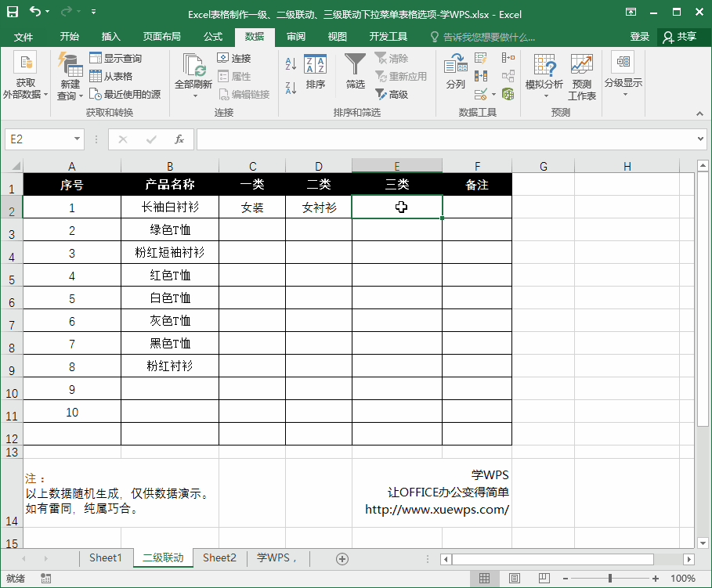Click the zoom out minus button

566,578
